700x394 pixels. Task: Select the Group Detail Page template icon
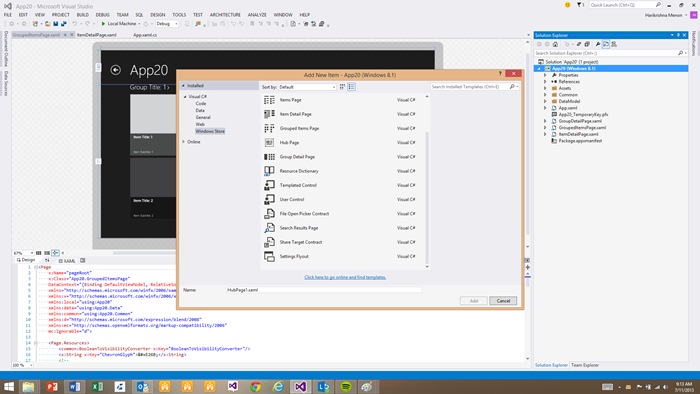click(269, 157)
